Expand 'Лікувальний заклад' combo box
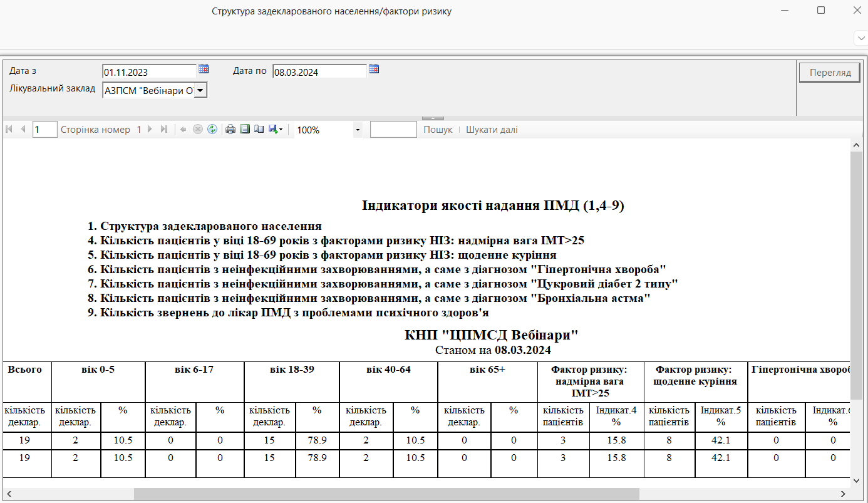The height and width of the screenshot is (503, 868). tap(200, 91)
